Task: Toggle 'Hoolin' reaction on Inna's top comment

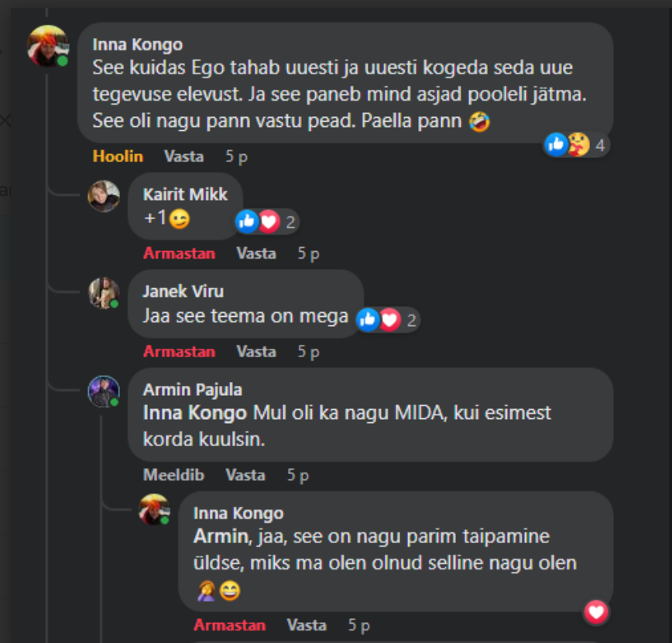Action: click(118, 156)
